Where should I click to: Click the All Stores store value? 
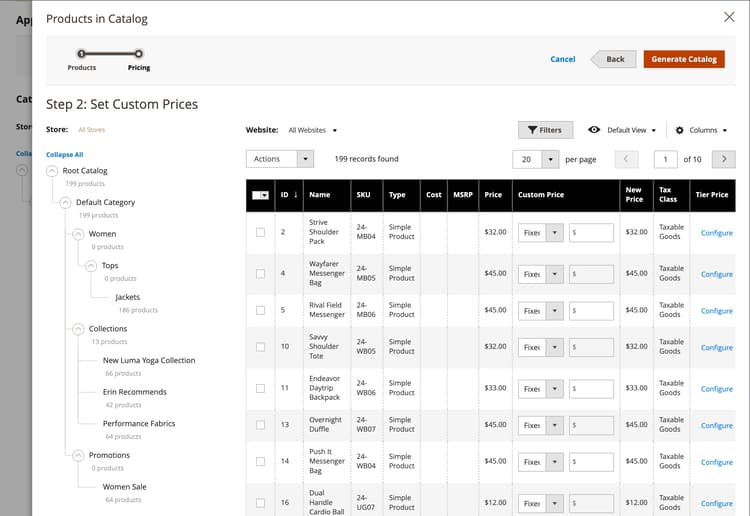coord(91,130)
